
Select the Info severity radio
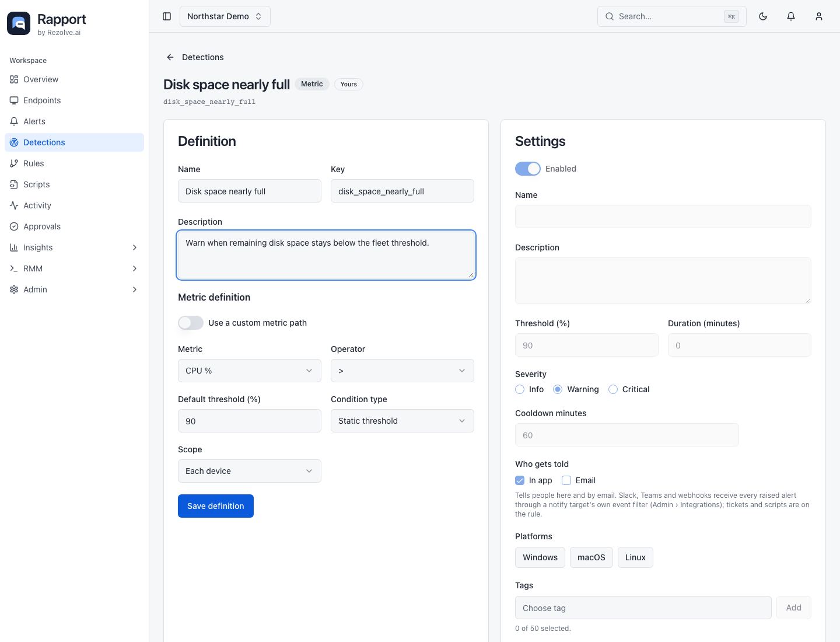[520, 389]
